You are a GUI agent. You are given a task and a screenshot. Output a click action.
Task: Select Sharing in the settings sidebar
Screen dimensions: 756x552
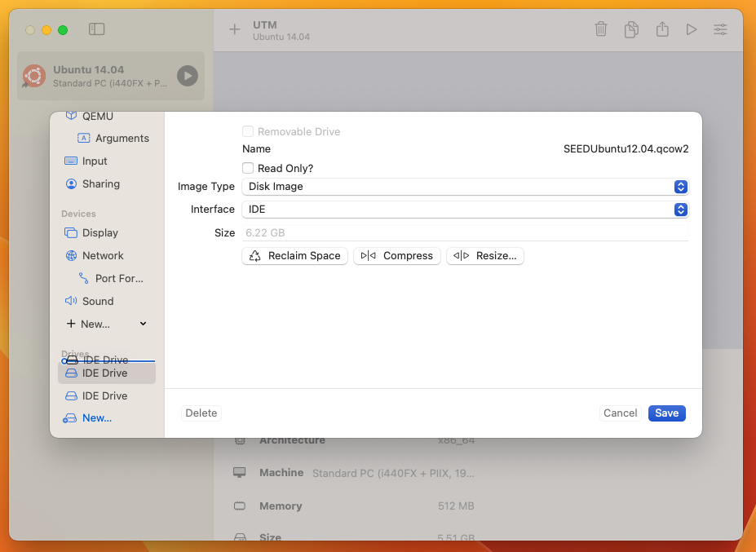(100, 184)
